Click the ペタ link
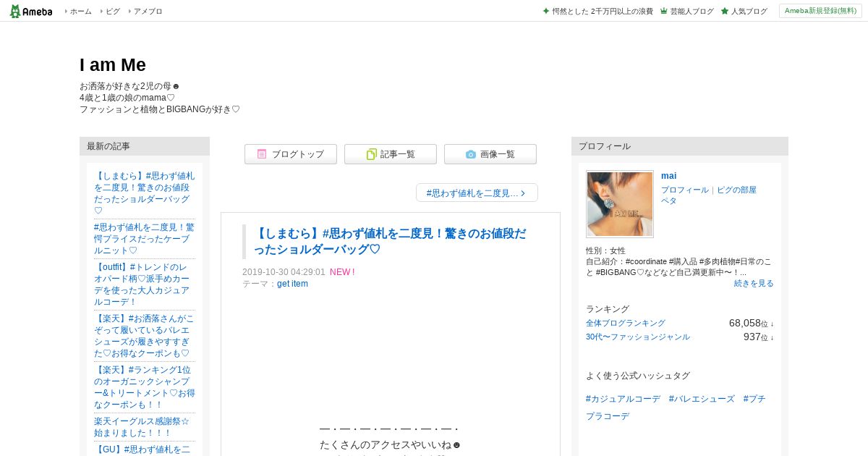The width and height of the screenshot is (868, 456). pyautogui.click(x=669, y=200)
